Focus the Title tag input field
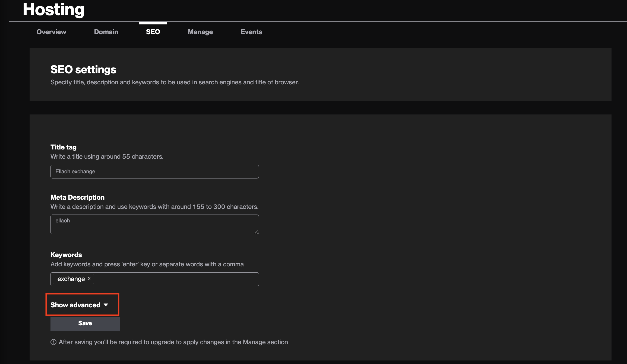Viewport: 627px width, 364px height. coord(154,171)
